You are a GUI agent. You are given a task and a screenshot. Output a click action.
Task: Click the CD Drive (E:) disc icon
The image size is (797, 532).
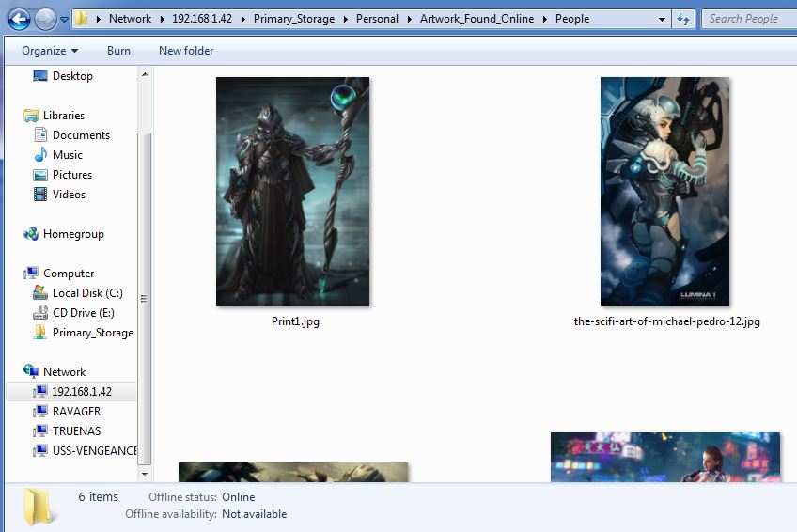tap(40, 312)
